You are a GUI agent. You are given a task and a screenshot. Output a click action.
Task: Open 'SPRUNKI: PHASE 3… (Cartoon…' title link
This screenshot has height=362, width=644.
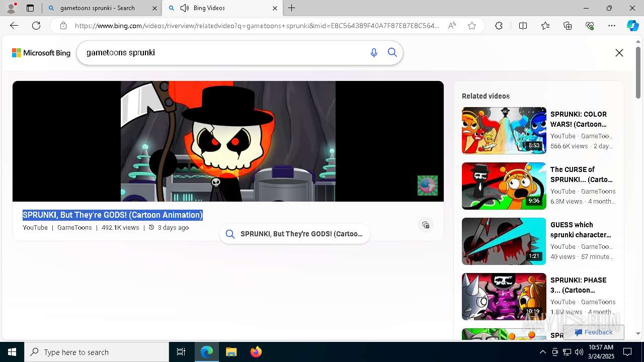click(579, 285)
